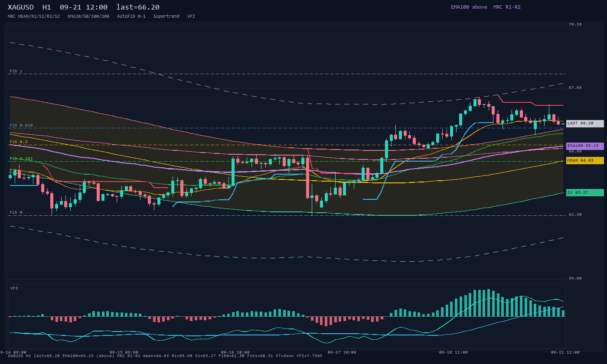Select the VFI entry in the top legend row
This screenshot has height=364, width=607.
coord(191,16)
